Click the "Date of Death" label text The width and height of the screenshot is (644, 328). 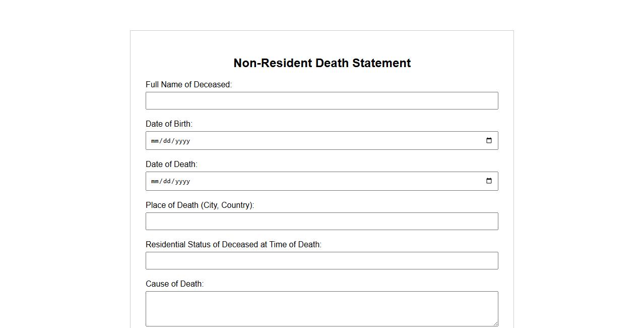171,165
